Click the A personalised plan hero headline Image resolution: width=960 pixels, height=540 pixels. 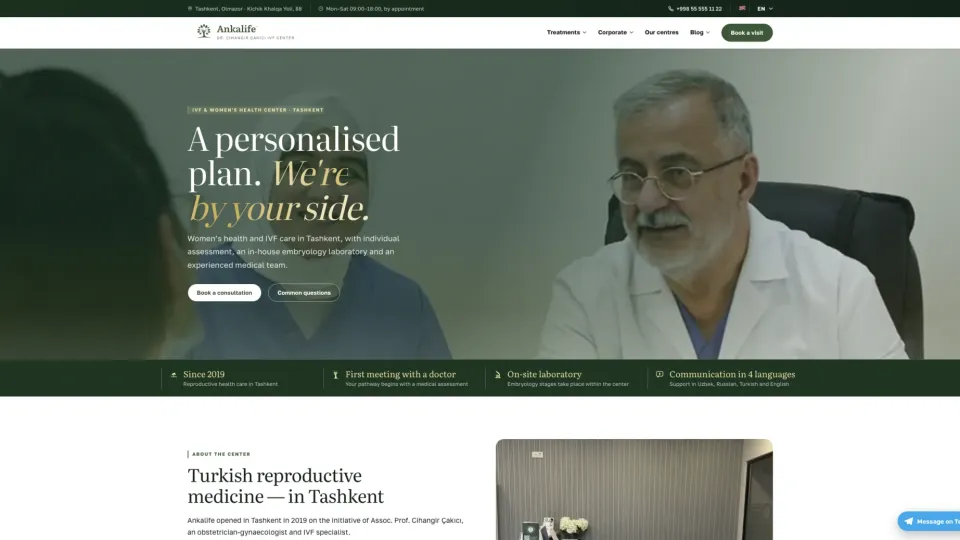click(294, 174)
